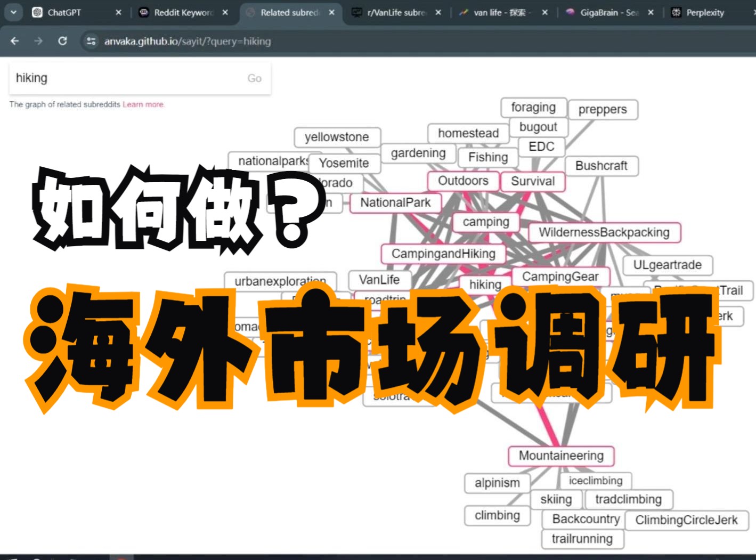Select the CampingGear subreddit node

[560, 277]
